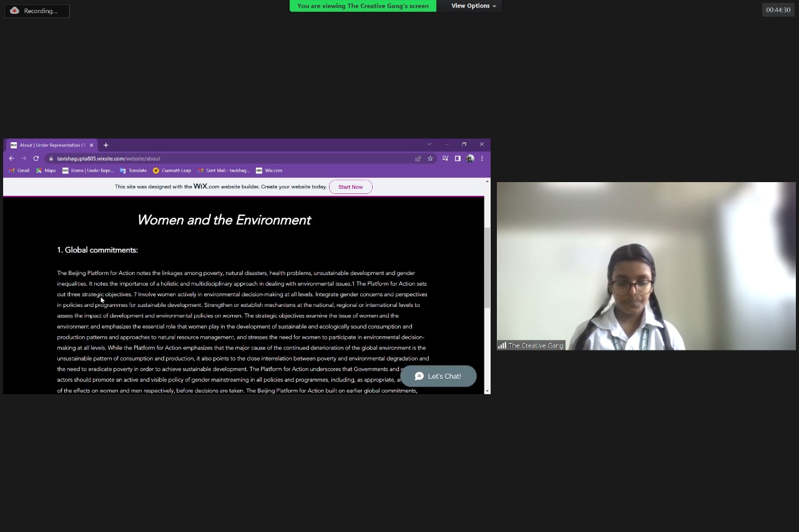Open a new tab with the plus button
This screenshot has height=532, width=799.
pyautogui.click(x=105, y=145)
